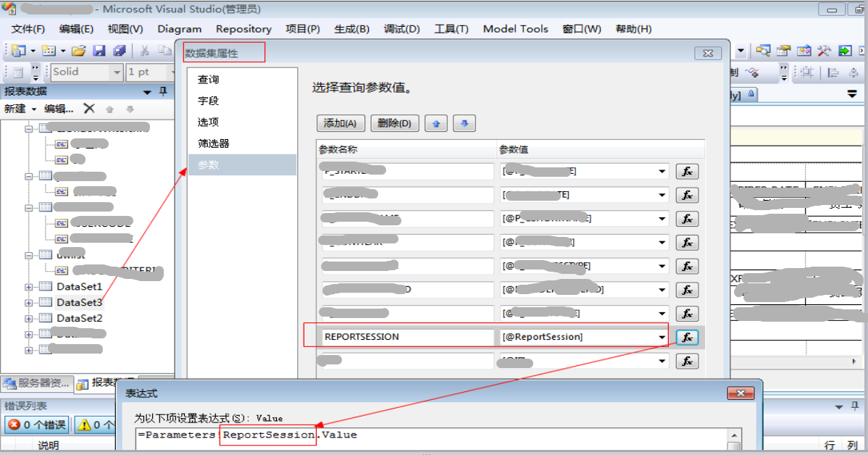868x455 pixels.
Task: Click the wavy line chart toolbar icon
Action: point(752,72)
